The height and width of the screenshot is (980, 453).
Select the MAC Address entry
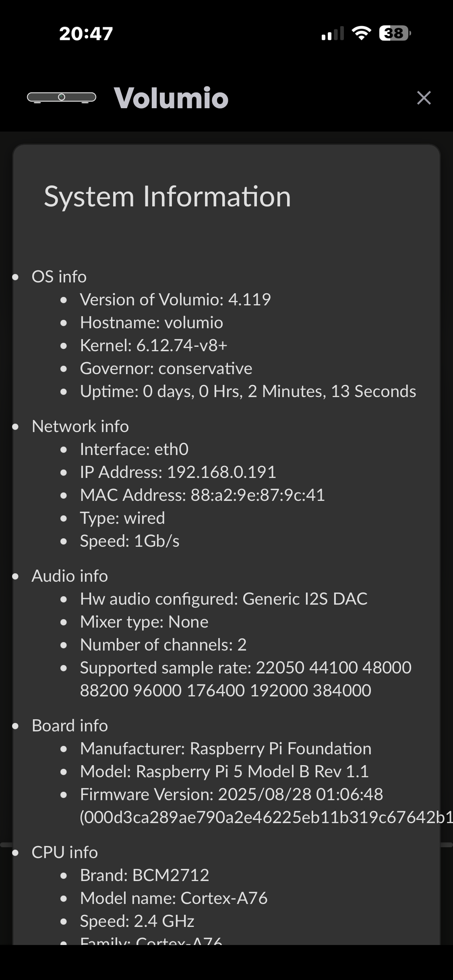click(x=202, y=495)
